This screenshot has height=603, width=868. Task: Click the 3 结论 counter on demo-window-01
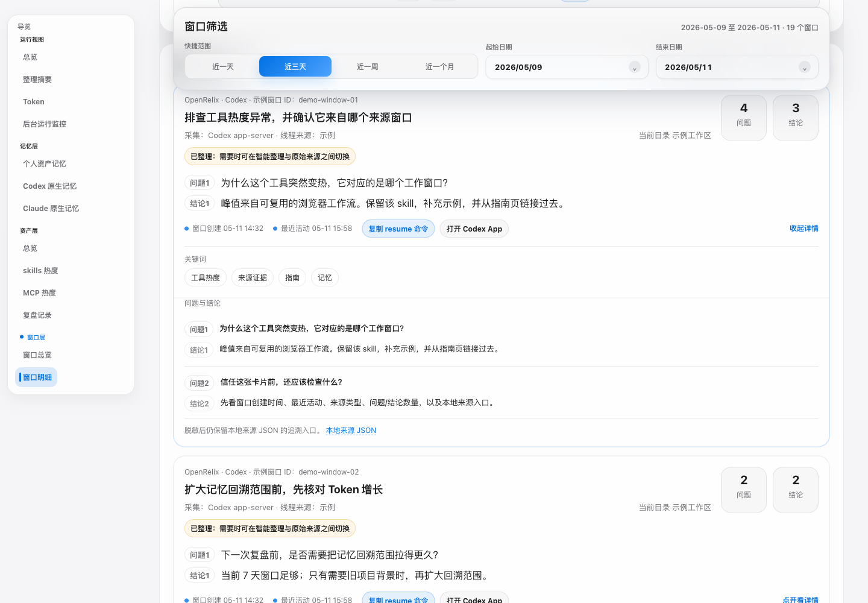click(x=796, y=118)
